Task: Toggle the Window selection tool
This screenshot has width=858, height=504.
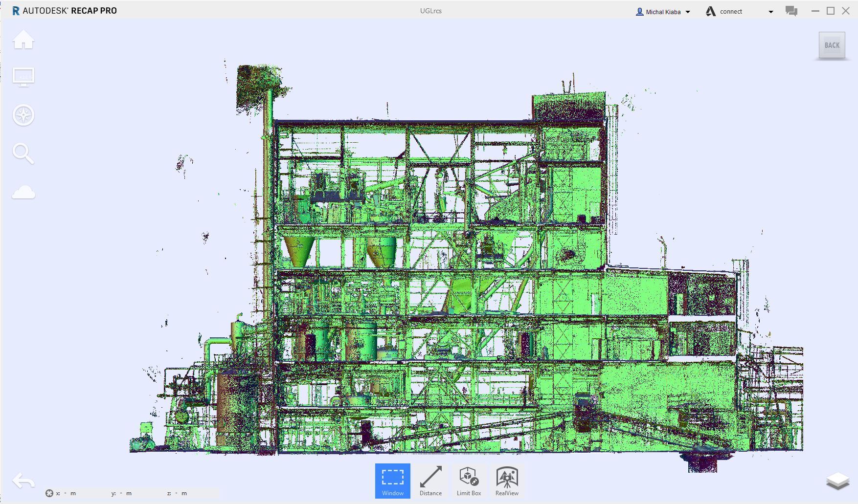Action: pyautogui.click(x=392, y=481)
